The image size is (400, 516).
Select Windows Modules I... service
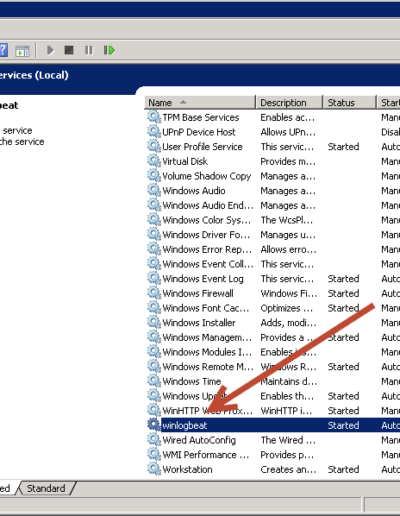207,352
